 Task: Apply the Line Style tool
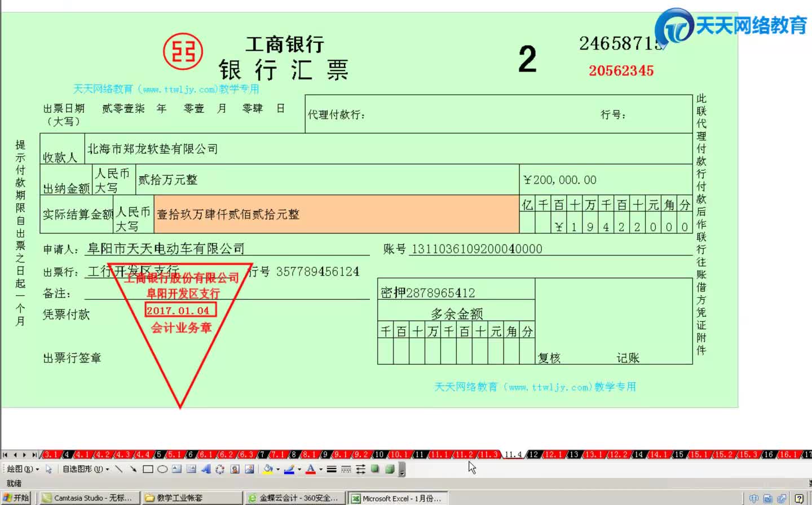pyautogui.click(x=330, y=469)
